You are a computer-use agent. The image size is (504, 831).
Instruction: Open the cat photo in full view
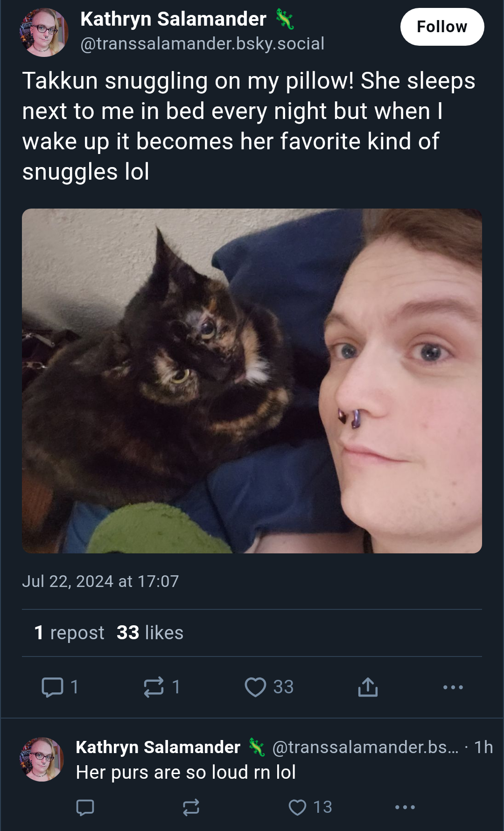[x=252, y=381]
